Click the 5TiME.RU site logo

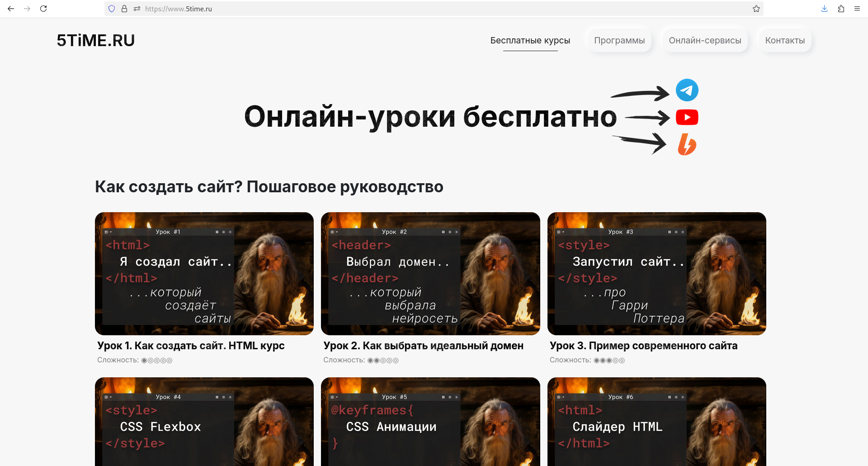pos(95,40)
